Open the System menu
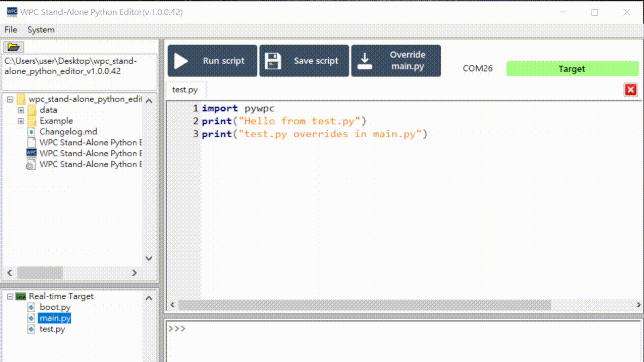The image size is (644, 362). (x=41, y=30)
